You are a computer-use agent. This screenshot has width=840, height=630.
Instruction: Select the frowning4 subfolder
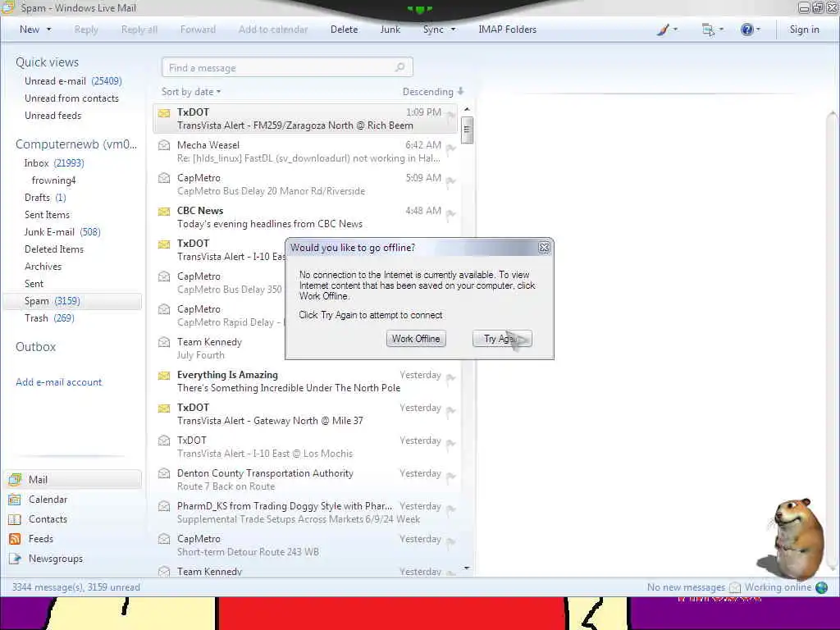click(x=53, y=180)
